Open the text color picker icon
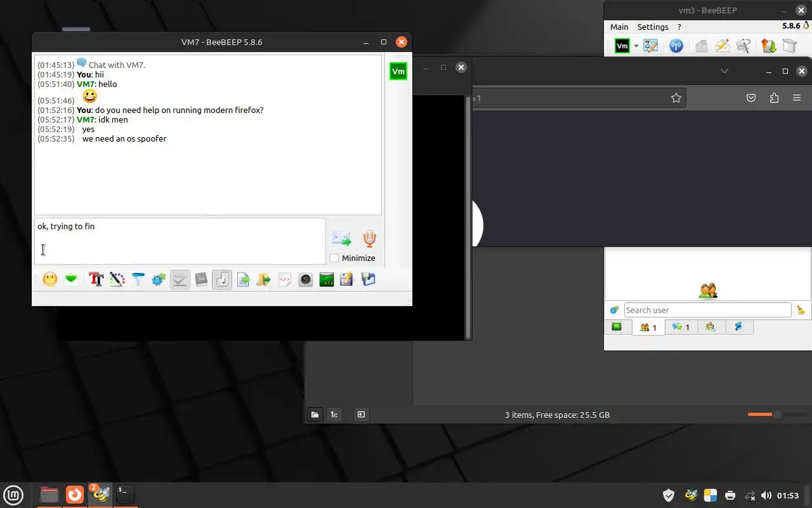 pyautogui.click(x=117, y=279)
